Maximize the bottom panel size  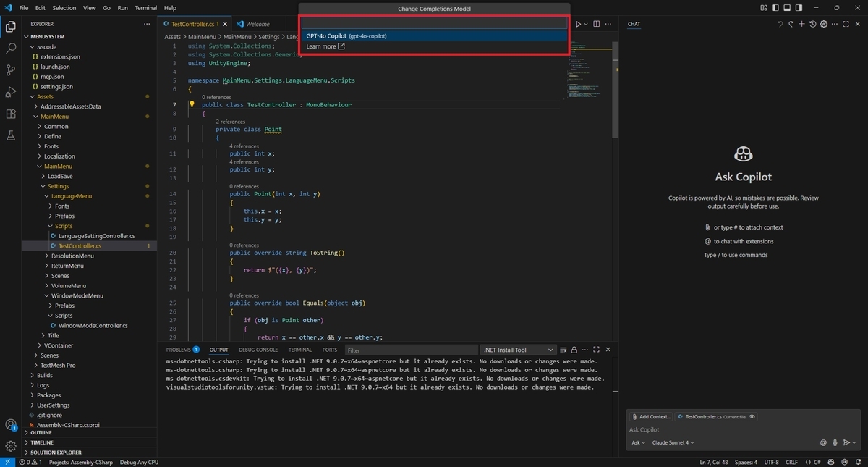pos(597,350)
